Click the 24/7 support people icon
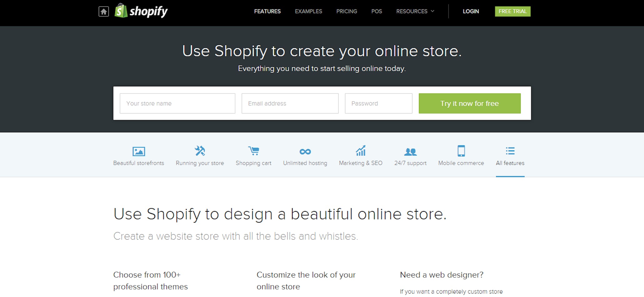The image size is (644, 297). (x=410, y=152)
